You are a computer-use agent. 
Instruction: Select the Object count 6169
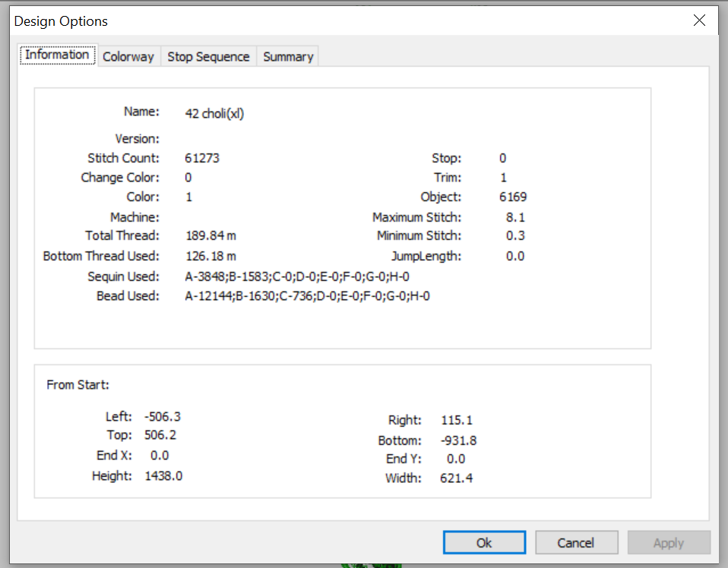[x=513, y=197]
